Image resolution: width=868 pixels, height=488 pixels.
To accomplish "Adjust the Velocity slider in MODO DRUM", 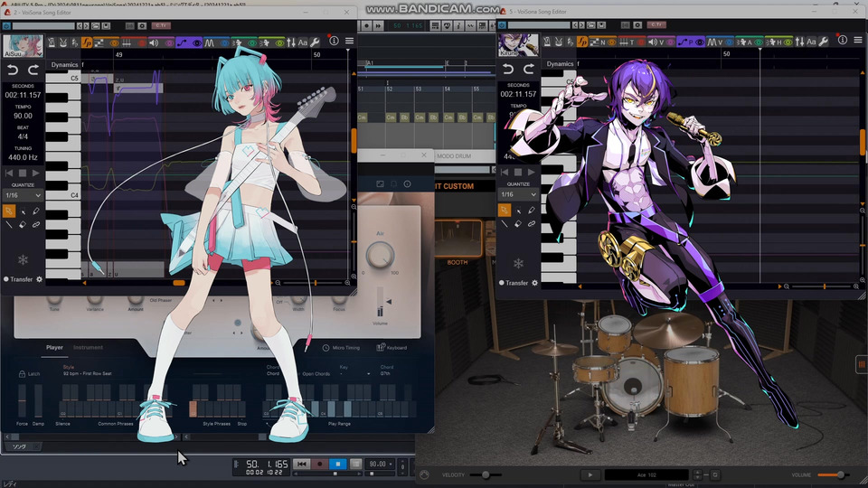I will coord(486,474).
